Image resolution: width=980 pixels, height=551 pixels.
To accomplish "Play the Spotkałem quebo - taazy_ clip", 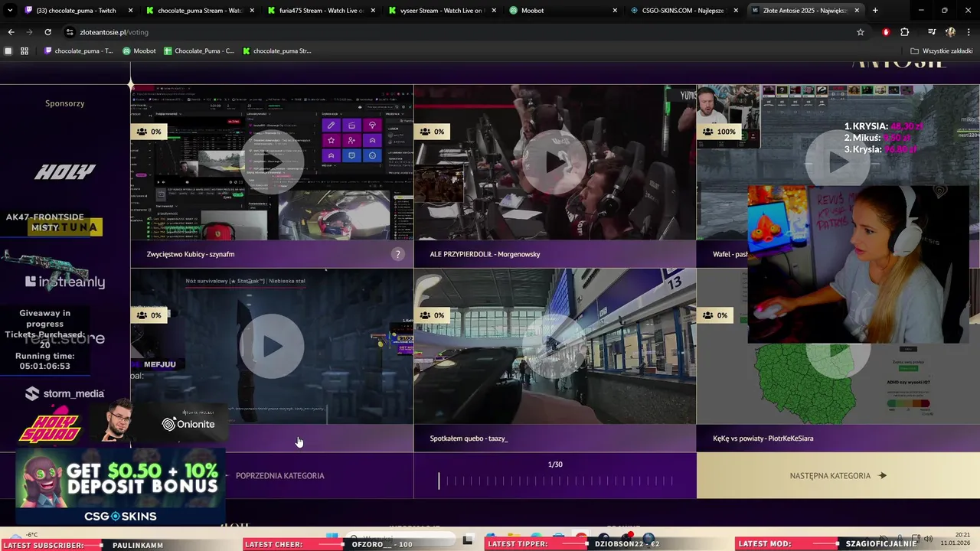I will pos(555,346).
